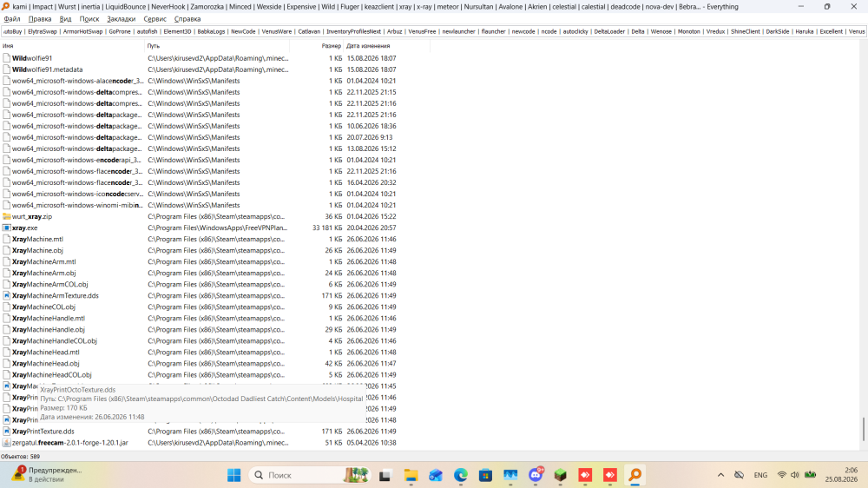Viewport: 868px width, 488px height.
Task: Open the Minecraft grass block taskbar icon
Action: click(560, 475)
